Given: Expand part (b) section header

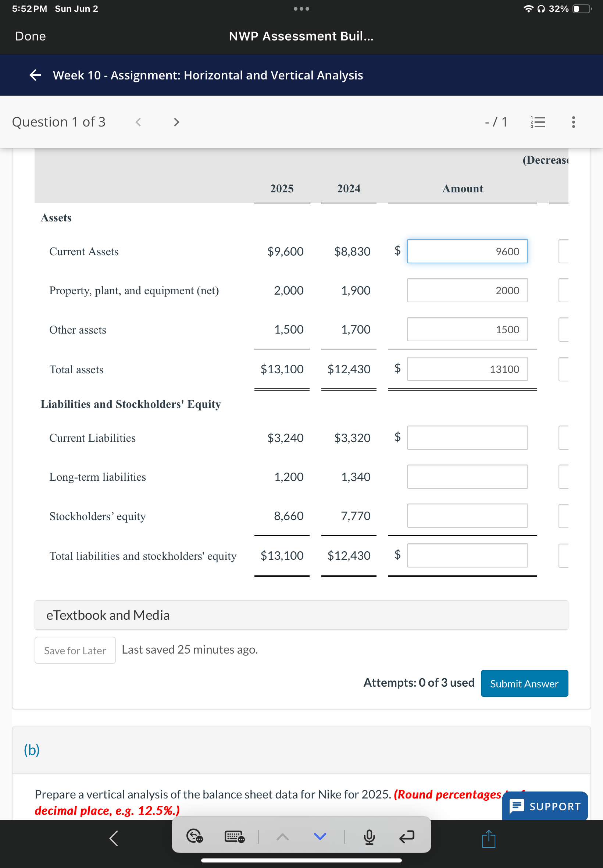Looking at the screenshot, I should pyautogui.click(x=301, y=750).
